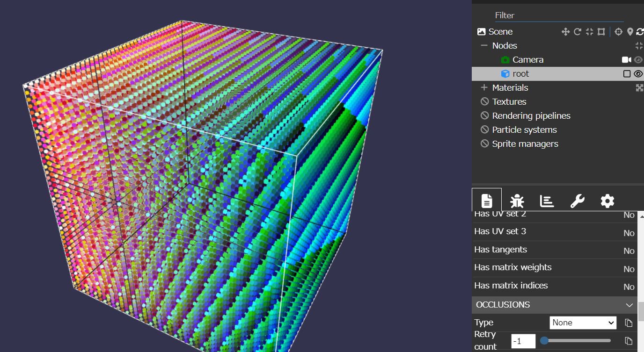Screen dimensions: 644x352
Task: Select the Scene entry
Action: point(500,32)
